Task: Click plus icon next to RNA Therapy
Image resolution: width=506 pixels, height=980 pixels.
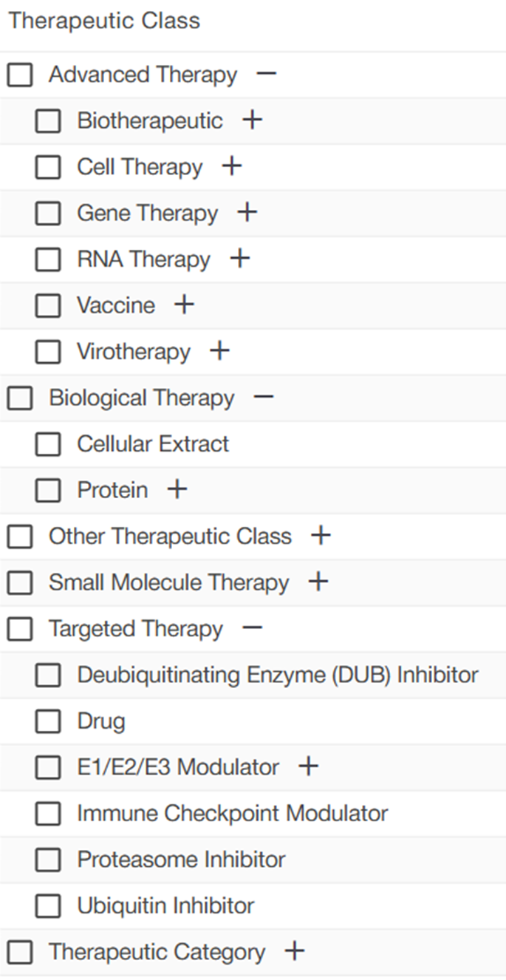Action: point(240,259)
